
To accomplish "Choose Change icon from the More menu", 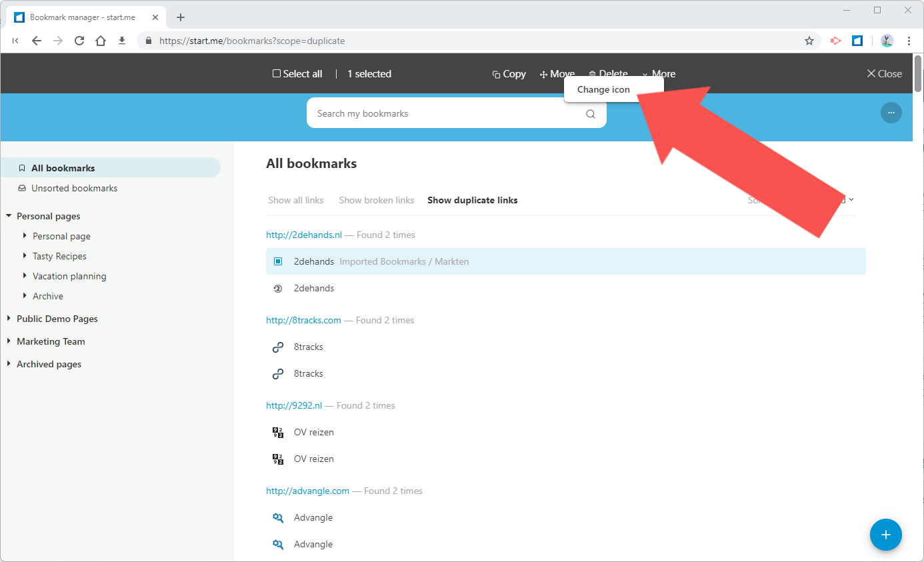I will point(603,89).
